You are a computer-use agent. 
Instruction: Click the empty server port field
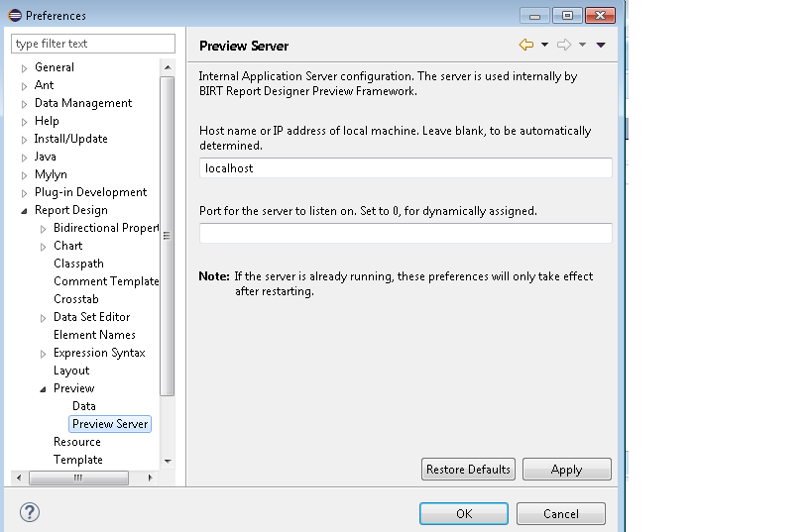pos(406,234)
